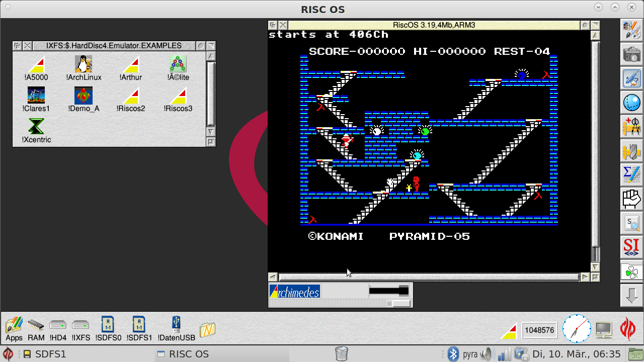Viewport: 644px width, 362px height.
Task: Open the !DatenUSB drive icon on the icon bar
Action: [x=176, y=325]
